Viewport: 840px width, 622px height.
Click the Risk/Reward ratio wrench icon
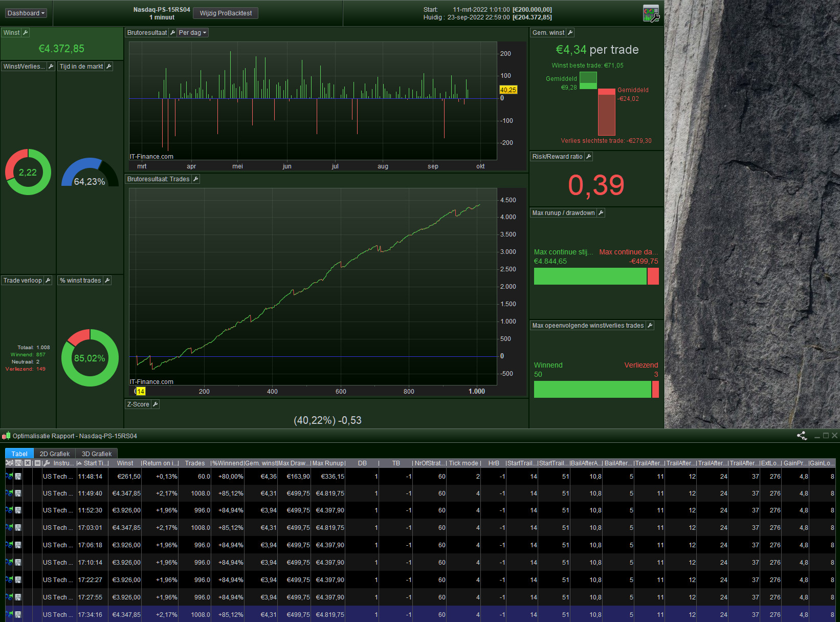tap(589, 157)
